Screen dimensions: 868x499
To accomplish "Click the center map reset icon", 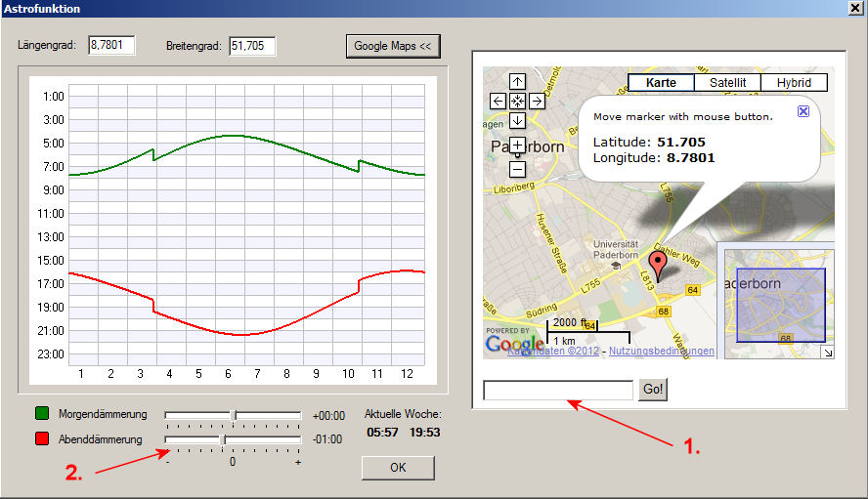I will click(518, 101).
